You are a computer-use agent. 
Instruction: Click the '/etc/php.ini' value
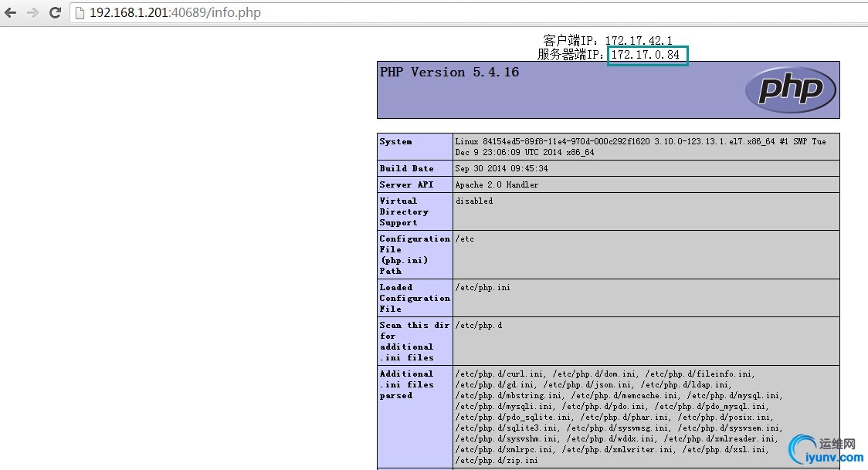coord(483,288)
